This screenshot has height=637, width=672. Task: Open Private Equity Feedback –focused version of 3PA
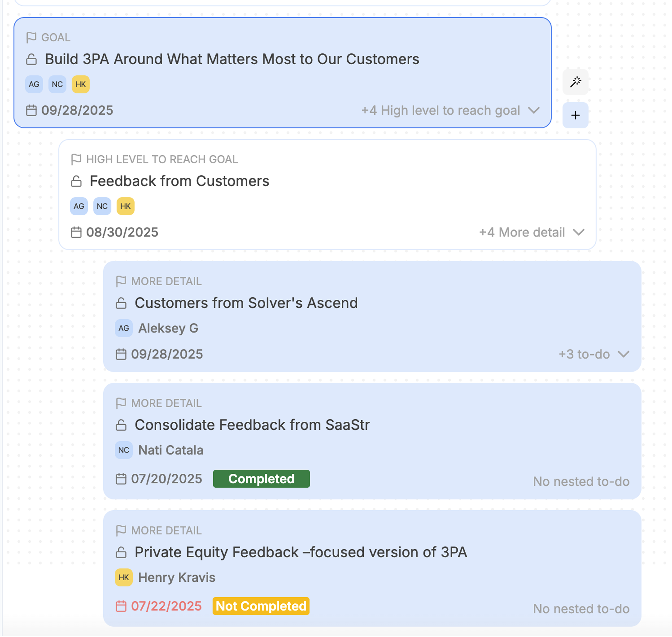point(301,552)
